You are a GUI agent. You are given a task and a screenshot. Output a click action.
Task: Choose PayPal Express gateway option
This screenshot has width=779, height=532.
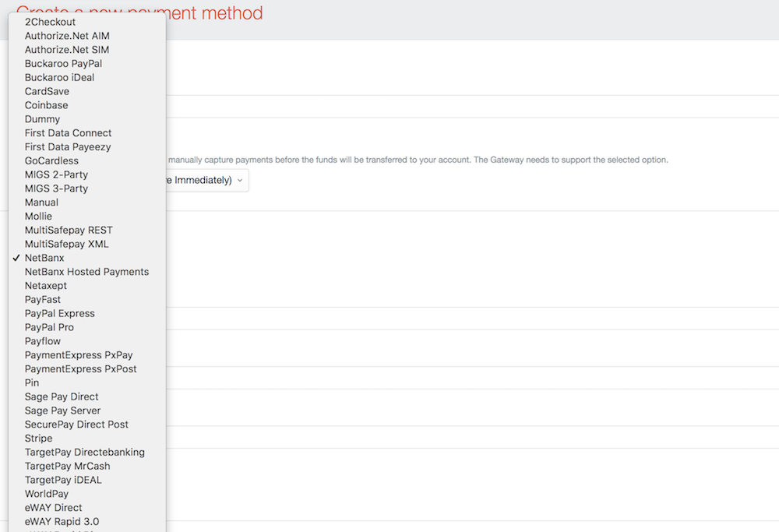[x=87, y=314]
